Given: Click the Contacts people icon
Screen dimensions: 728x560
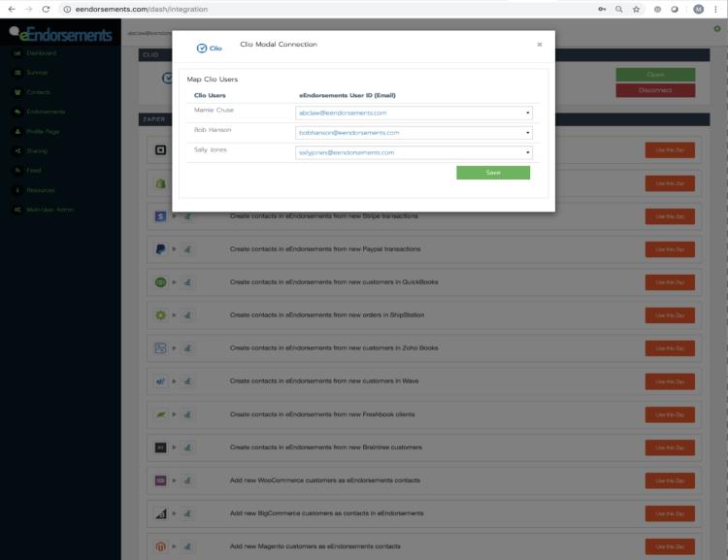Looking at the screenshot, I should pyautogui.click(x=17, y=92).
